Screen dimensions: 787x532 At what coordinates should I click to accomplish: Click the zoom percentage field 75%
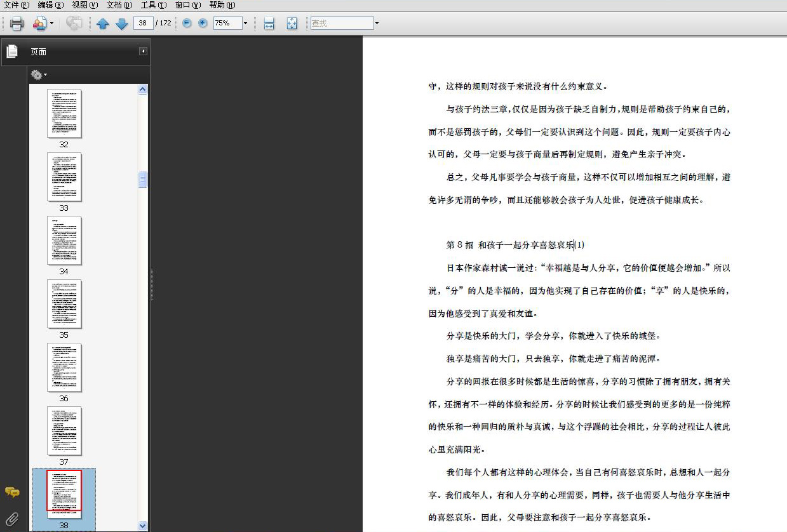click(227, 23)
